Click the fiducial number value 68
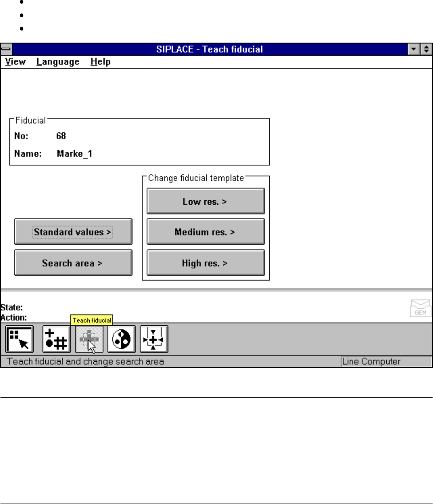Screen dimensions: 433x504 [61, 136]
